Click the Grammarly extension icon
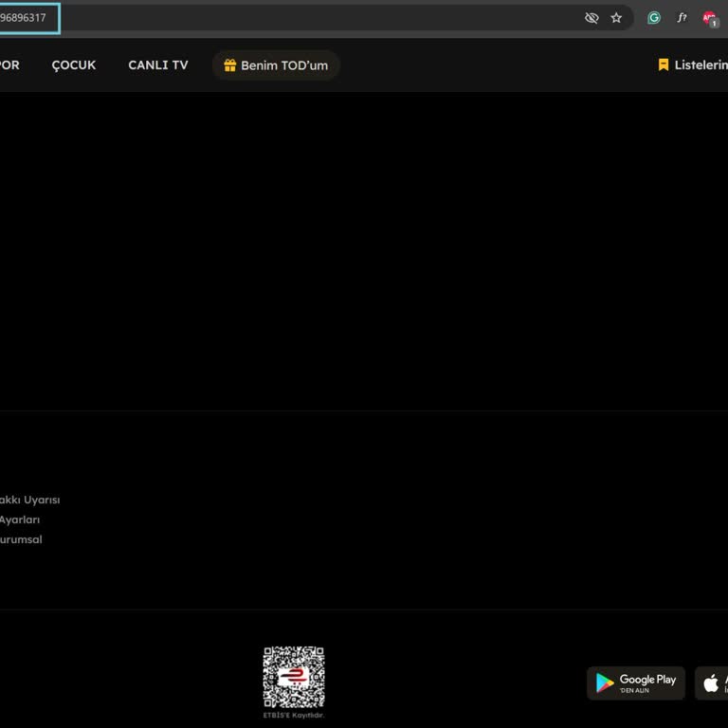The height and width of the screenshot is (728, 728). [x=653, y=18]
